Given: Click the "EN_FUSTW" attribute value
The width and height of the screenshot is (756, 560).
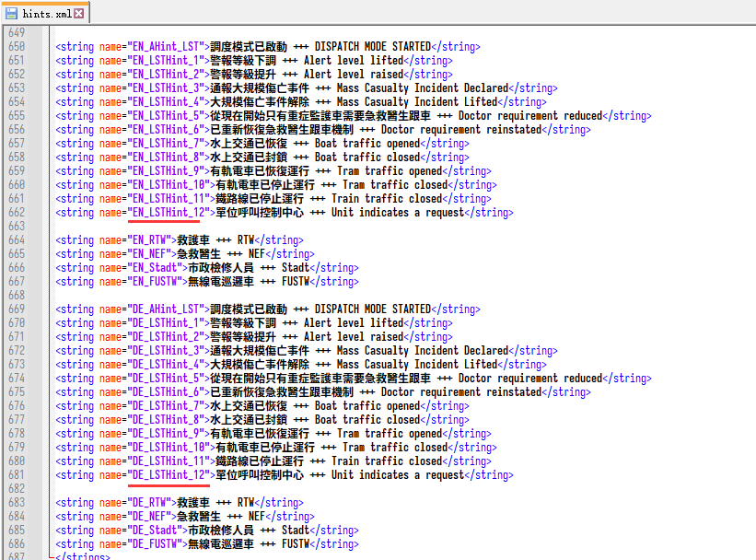Looking at the screenshot, I should pos(155,282).
